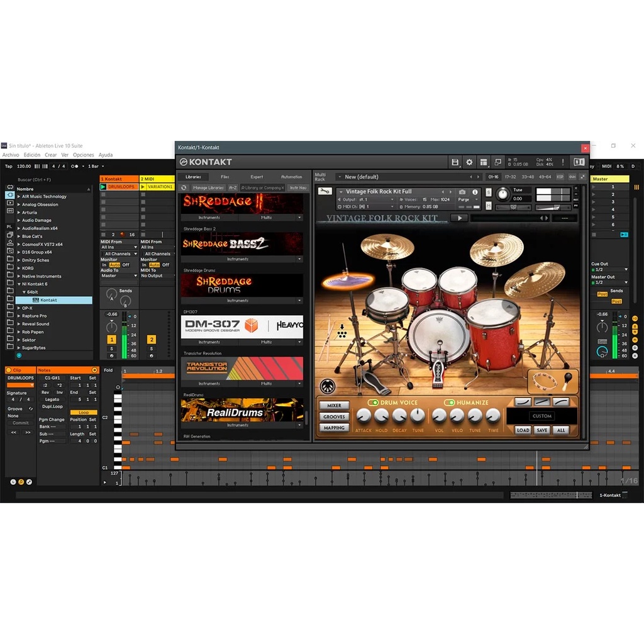The width and height of the screenshot is (644, 644).
Task: Click the blue browser preview icon
Action: pyautogui.click(x=19, y=355)
